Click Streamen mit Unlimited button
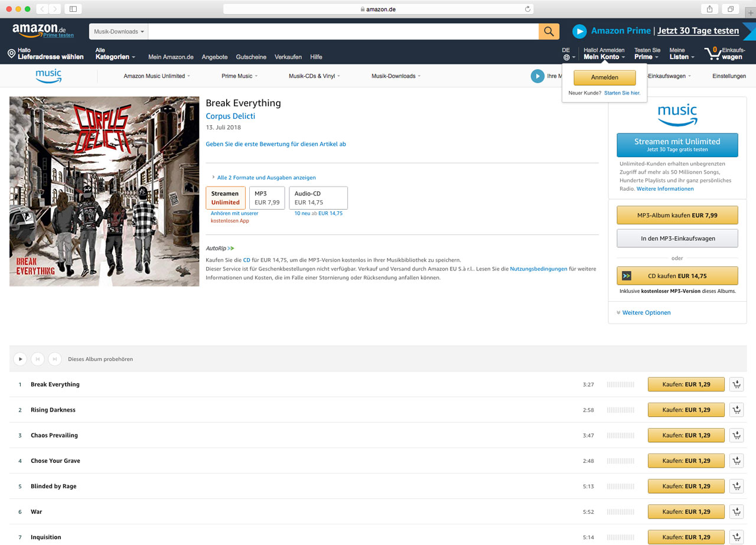 coord(677,145)
